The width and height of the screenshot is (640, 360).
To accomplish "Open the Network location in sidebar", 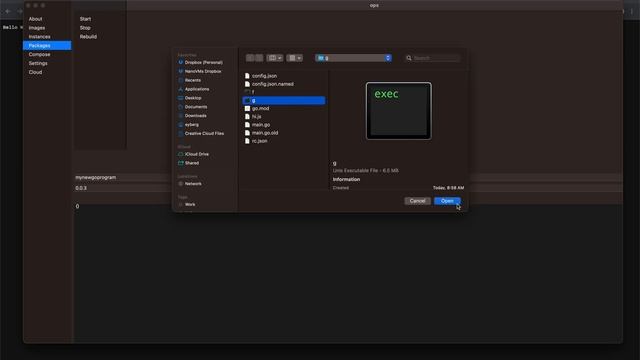I will pos(193,184).
